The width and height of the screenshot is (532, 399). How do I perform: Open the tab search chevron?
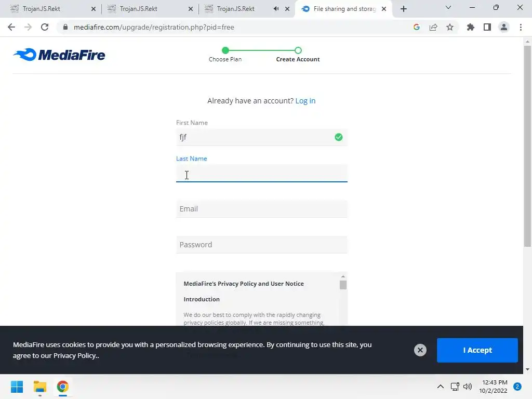448,7
